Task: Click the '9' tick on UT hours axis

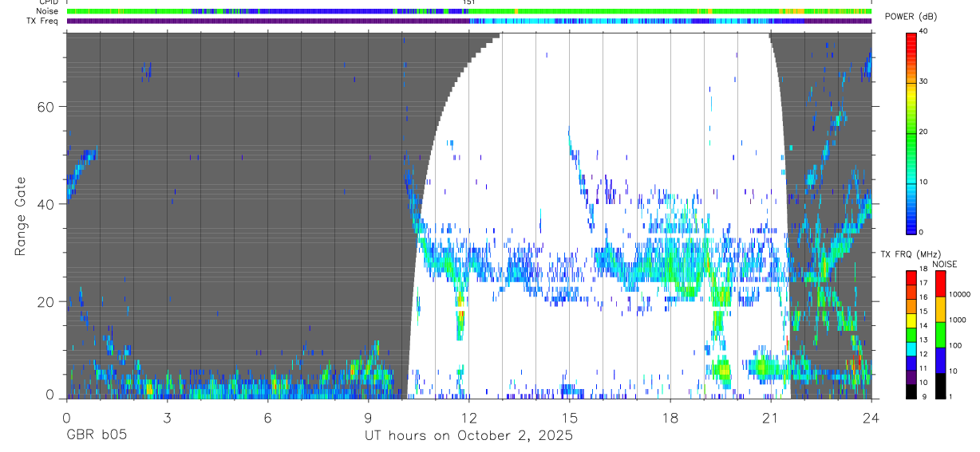Action: pyautogui.click(x=368, y=418)
